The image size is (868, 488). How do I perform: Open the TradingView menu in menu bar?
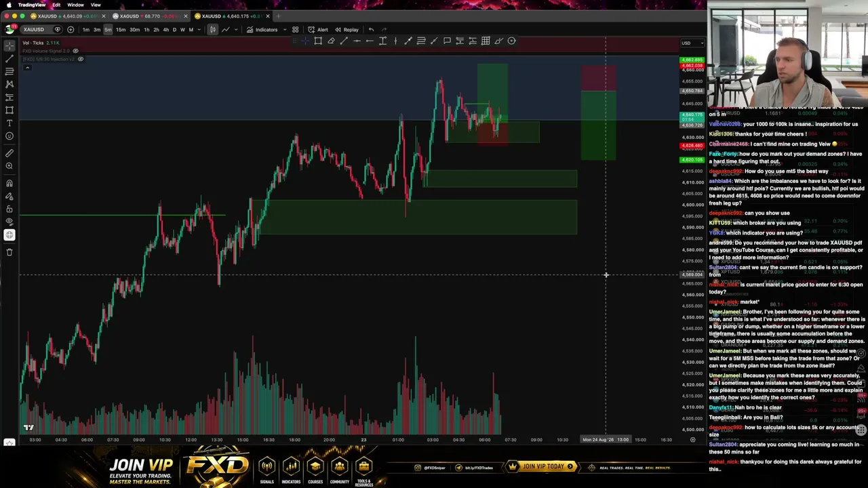tap(32, 5)
